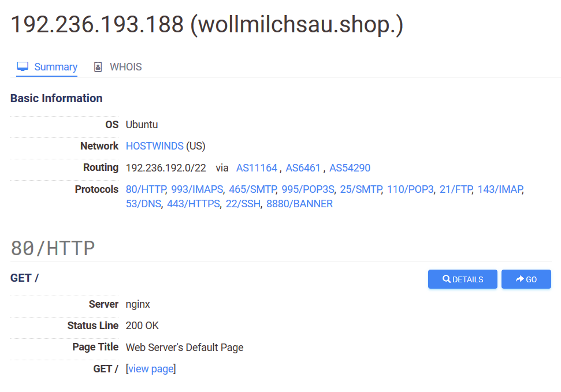
Task: Select the 8880/BANNER protocol link
Action: click(299, 204)
